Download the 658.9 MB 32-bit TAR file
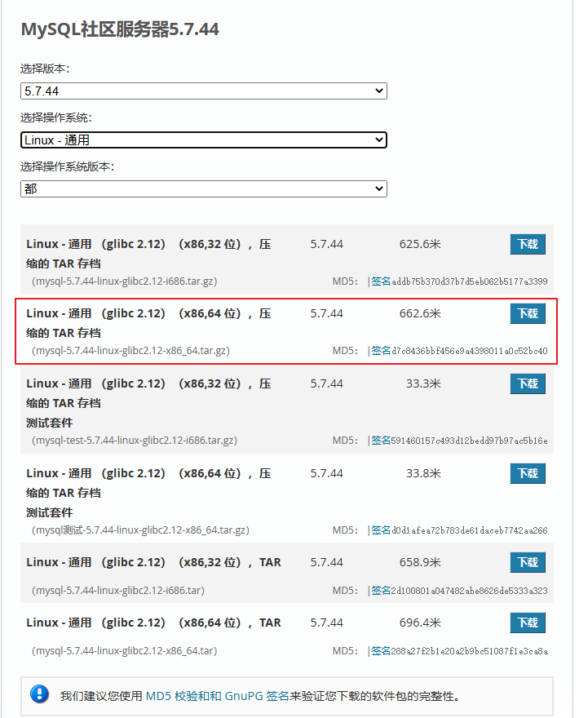Viewport: 588px width, 718px height. click(x=528, y=562)
